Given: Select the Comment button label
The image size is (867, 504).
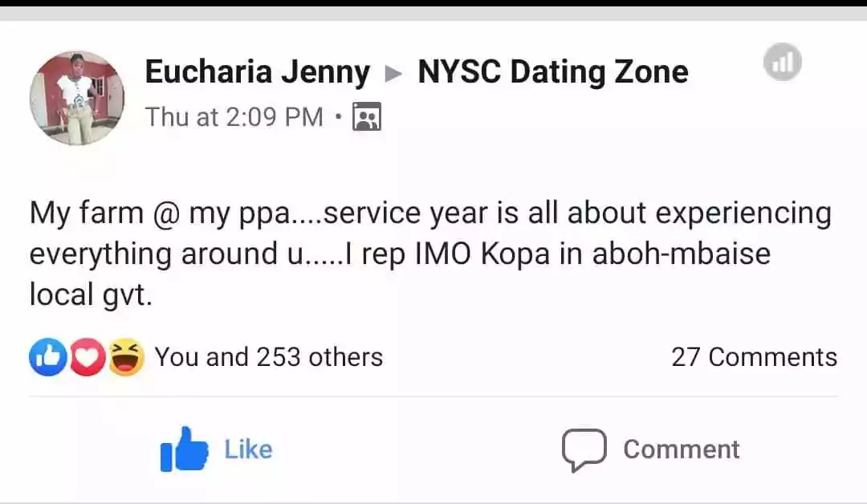Looking at the screenshot, I should point(682,449).
